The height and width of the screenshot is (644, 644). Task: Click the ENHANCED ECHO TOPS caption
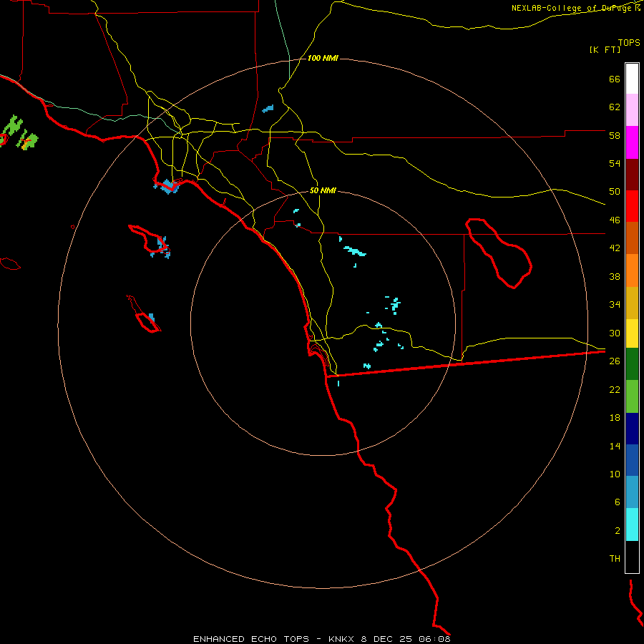(x=321, y=639)
